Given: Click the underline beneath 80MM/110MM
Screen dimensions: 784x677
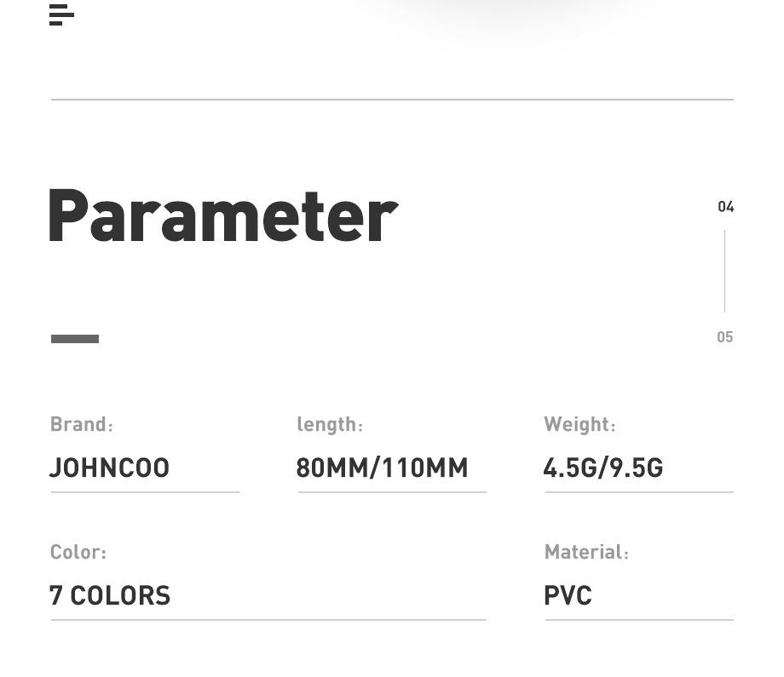Looking at the screenshot, I should point(392,492).
